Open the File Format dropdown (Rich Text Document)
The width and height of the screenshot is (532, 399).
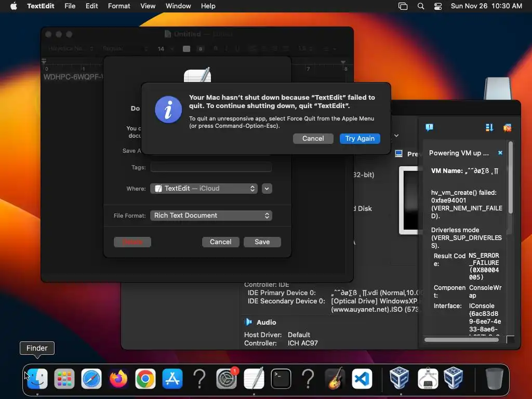click(x=211, y=216)
